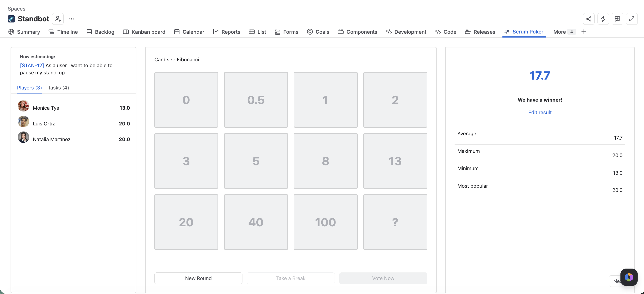
Task: Click Luis Ortiz's avatar
Action: click(24, 122)
